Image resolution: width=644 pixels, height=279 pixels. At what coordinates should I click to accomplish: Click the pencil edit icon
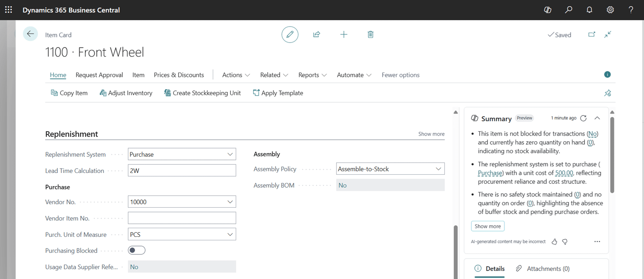click(290, 34)
